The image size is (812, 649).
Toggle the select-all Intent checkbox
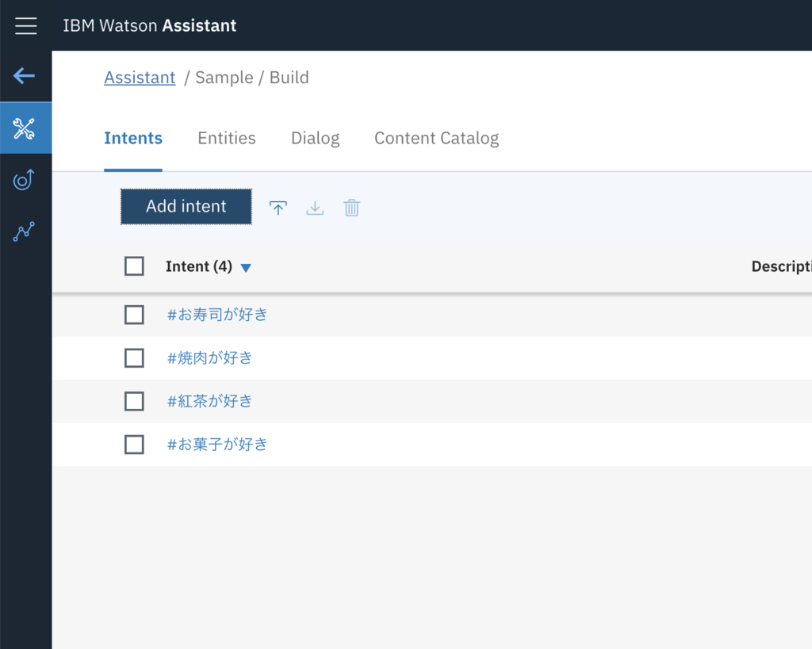point(134,266)
